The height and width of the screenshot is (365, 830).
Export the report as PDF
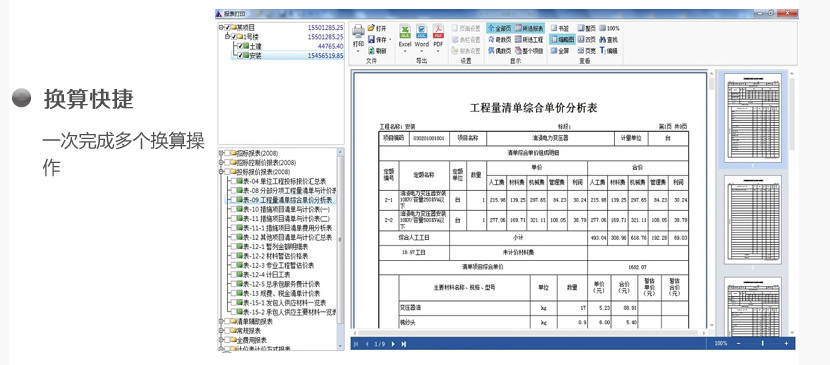coord(438,32)
